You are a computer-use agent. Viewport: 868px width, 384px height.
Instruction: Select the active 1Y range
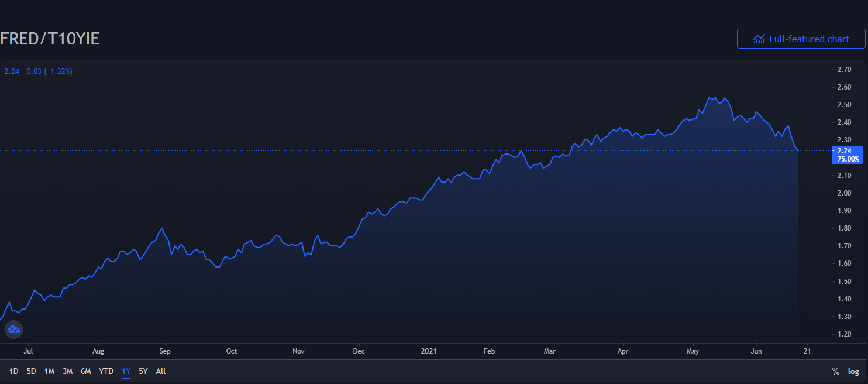126,371
